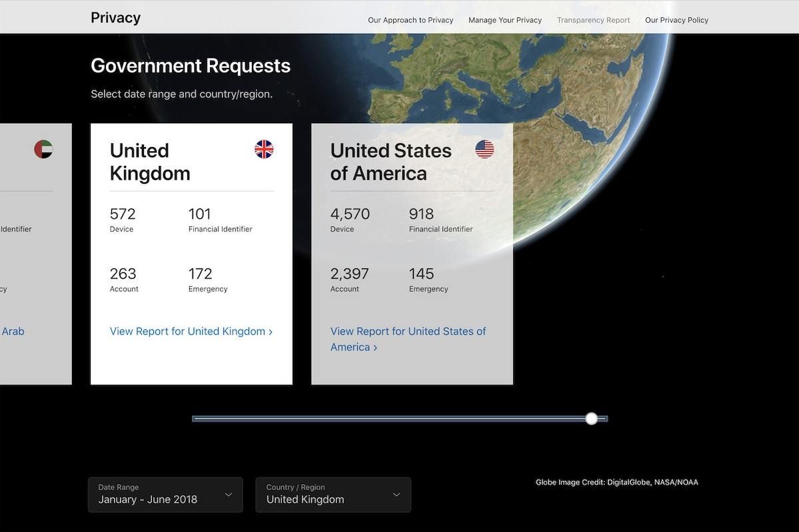This screenshot has width=799, height=532.
Task: Select the United States of America card heading
Action: tap(391, 162)
